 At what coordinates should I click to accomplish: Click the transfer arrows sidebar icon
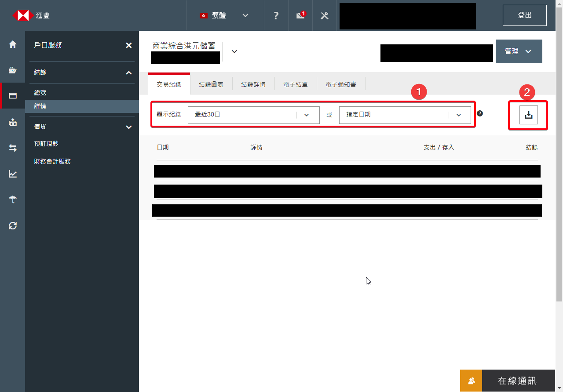pos(13,148)
